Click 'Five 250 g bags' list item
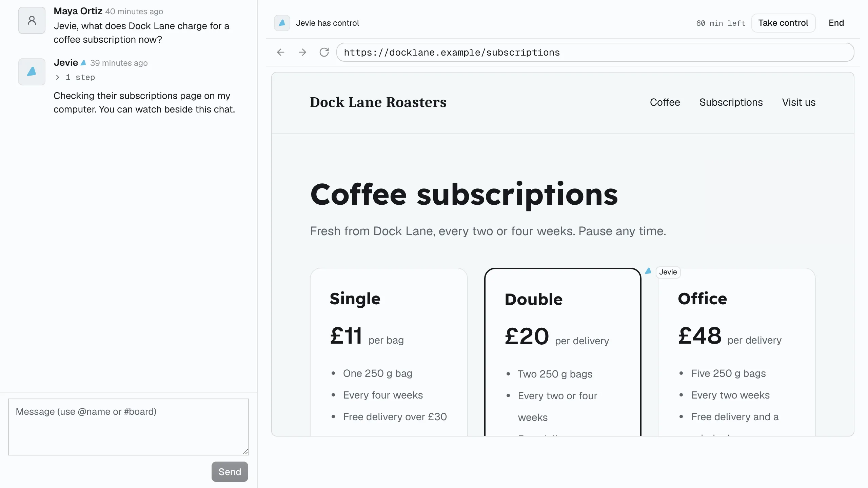The height and width of the screenshot is (488, 868). point(729,373)
